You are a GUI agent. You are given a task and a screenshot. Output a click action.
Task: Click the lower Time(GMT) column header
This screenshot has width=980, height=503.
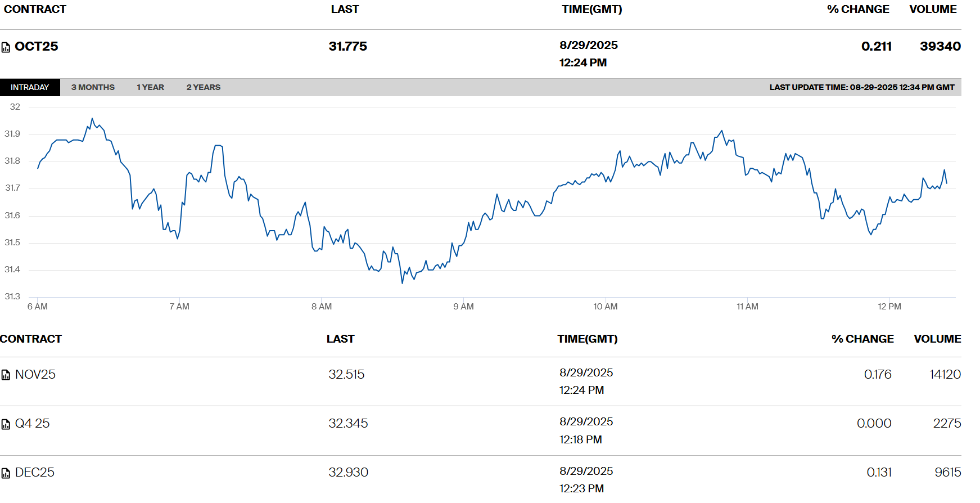587,339
